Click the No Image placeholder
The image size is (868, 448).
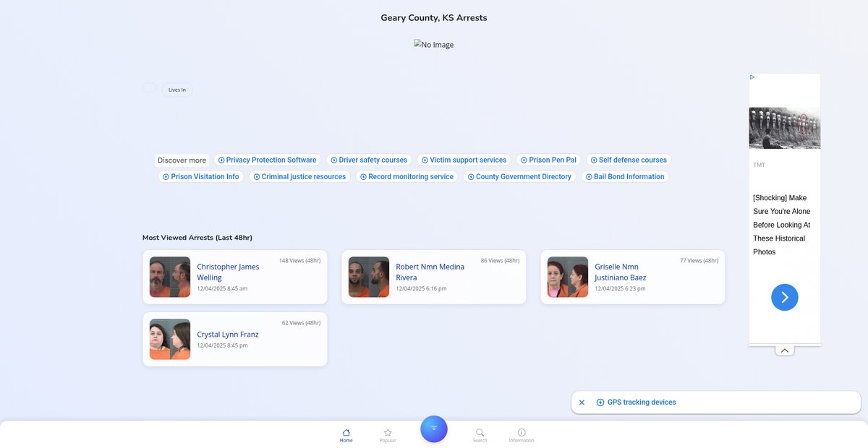point(434,45)
